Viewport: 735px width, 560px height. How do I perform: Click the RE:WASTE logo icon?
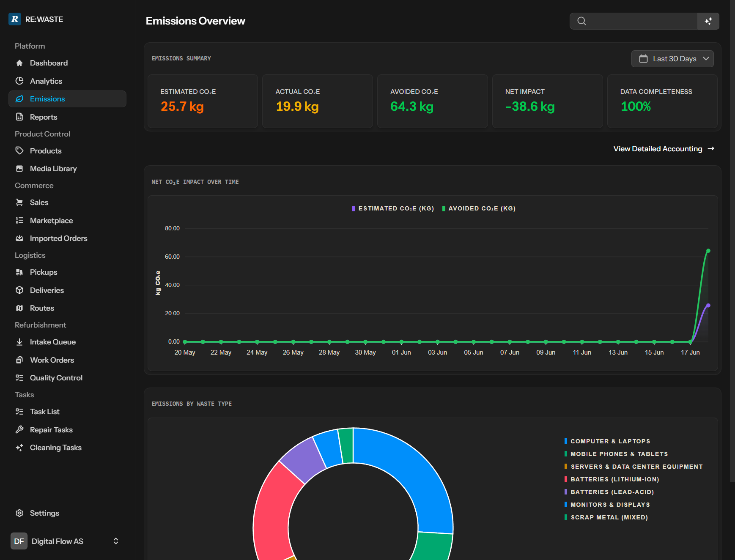click(15, 19)
